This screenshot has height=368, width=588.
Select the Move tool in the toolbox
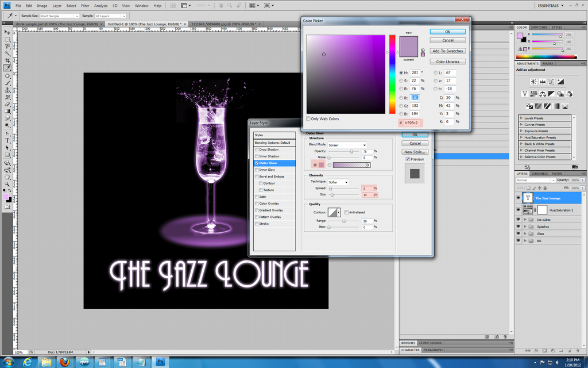7,32
